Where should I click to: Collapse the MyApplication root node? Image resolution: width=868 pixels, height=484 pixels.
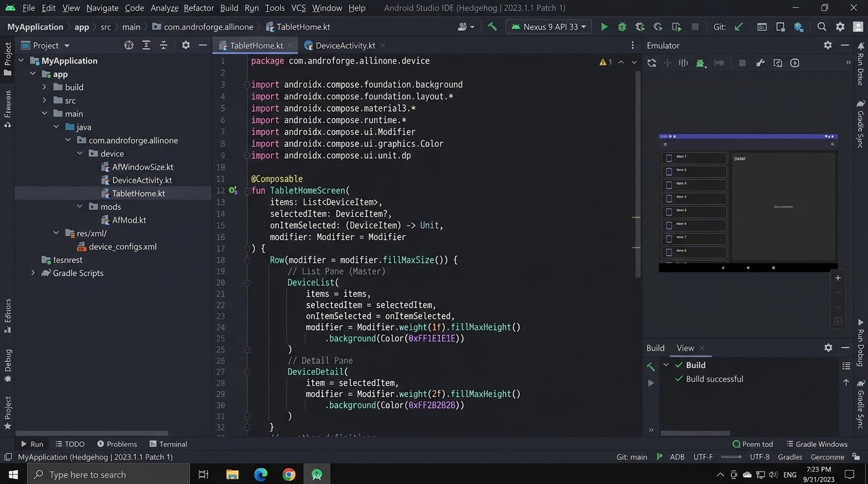click(21, 60)
